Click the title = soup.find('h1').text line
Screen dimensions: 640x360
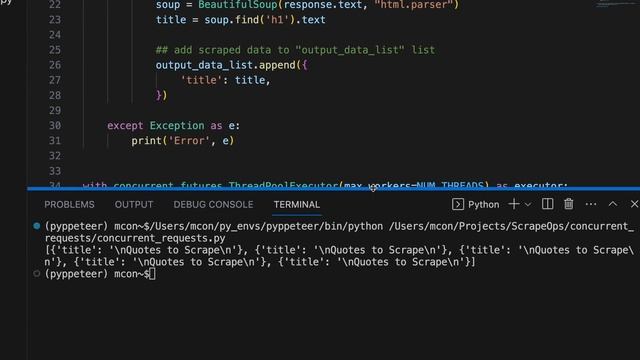pyautogui.click(x=240, y=20)
